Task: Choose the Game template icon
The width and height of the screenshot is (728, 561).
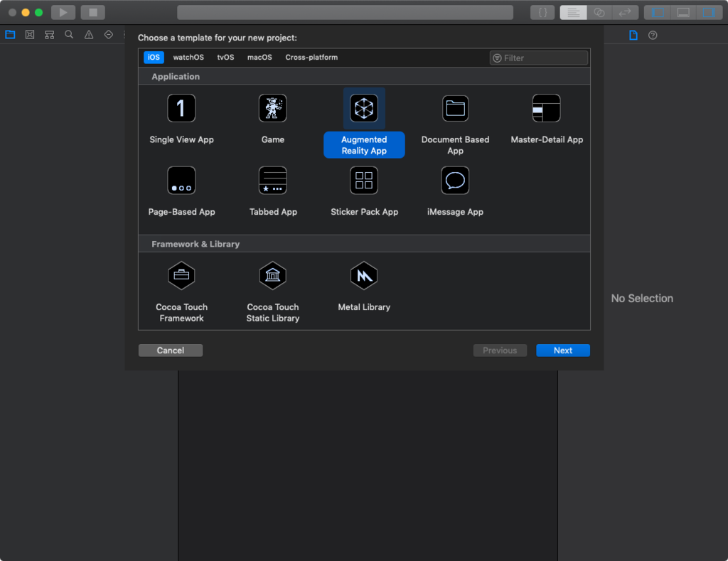Action: coord(272,108)
